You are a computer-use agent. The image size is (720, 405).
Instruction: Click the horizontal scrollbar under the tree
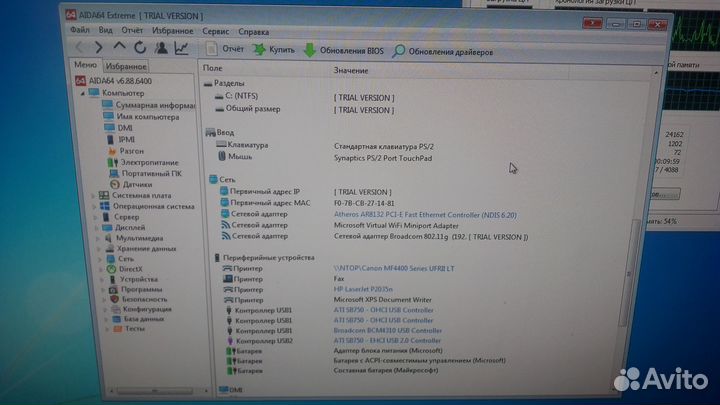(x=155, y=391)
